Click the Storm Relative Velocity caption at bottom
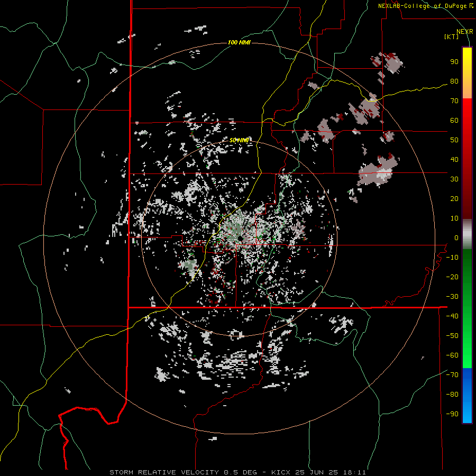476x476 pixels. click(x=237, y=472)
